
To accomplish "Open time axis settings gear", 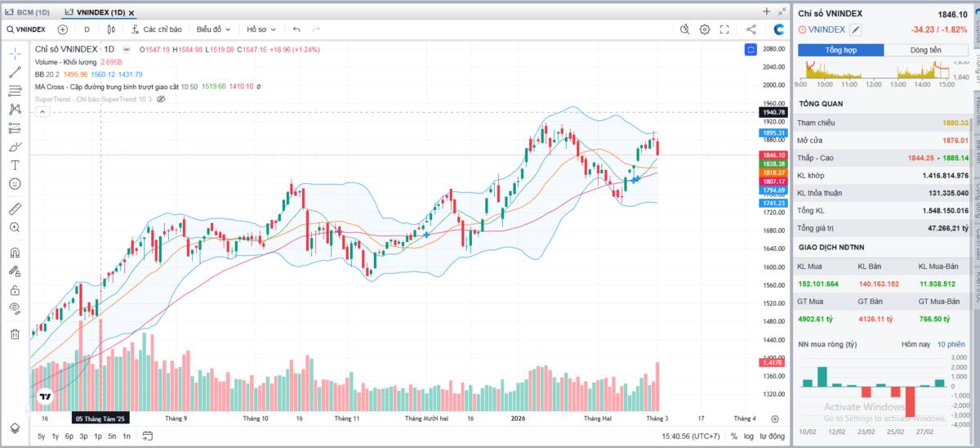I will point(775,419).
